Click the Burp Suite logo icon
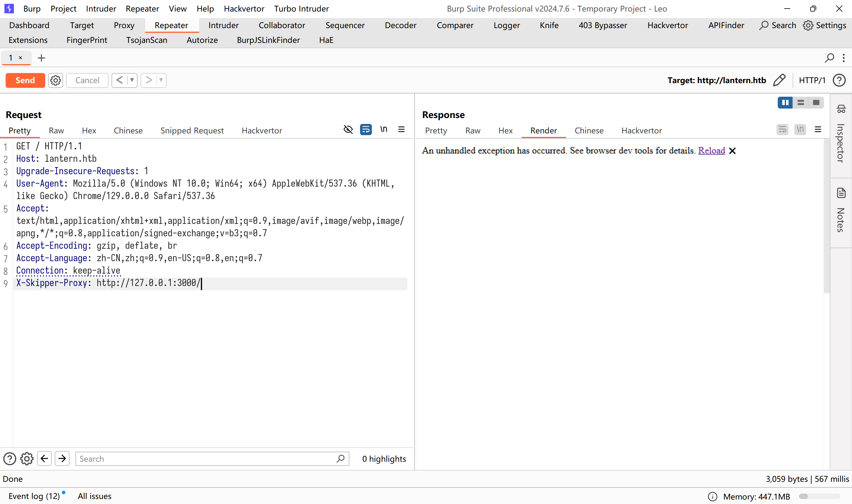Image resolution: width=852 pixels, height=504 pixels. 9,9
